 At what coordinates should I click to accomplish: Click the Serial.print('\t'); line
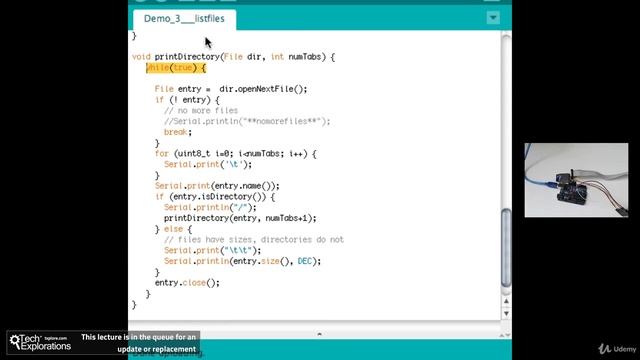pos(208,164)
